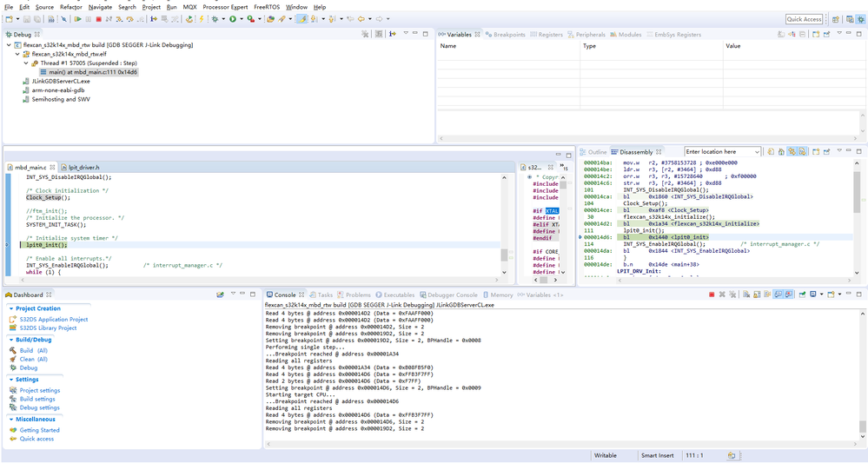
Task: Click the Console horizontal scrollbar
Action: 561,443
